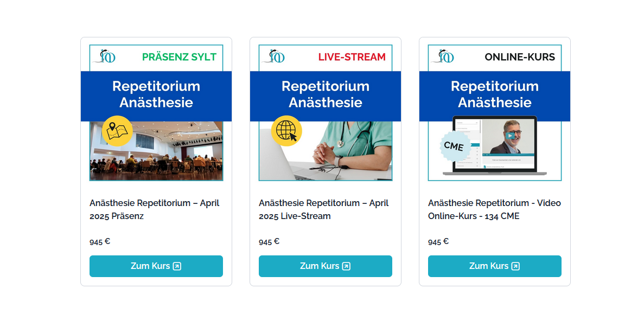644x321 pixels.
Task: Open 'Anästhesie Repetitorium – April 2025 Präsenz' title
Action: [x=154, y=209]
